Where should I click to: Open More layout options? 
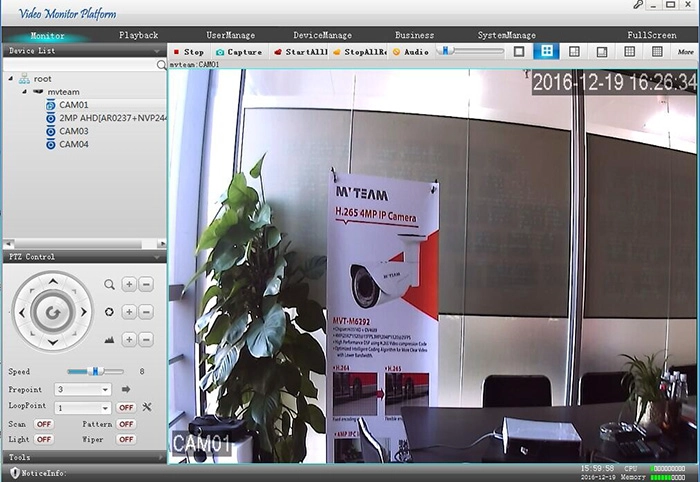pyautogui.click(x=685, y=52)
